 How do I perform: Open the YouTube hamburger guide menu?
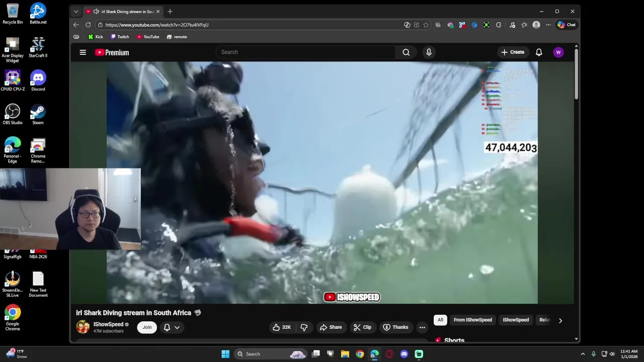coord(83,52)
